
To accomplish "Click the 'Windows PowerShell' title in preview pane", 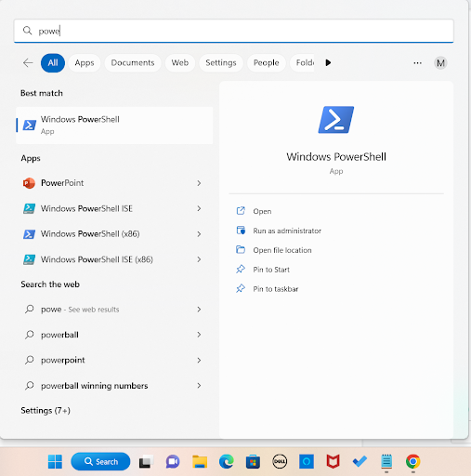I will pos(336,157).
